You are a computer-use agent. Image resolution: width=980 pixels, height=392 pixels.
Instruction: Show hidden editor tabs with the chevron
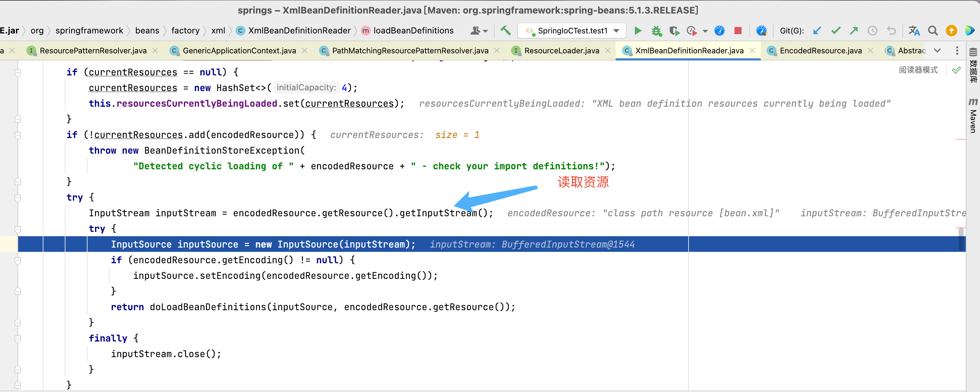937,51
